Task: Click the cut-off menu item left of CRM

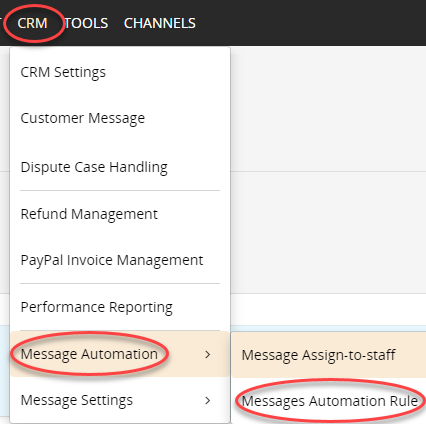Action: click(1, 23)
